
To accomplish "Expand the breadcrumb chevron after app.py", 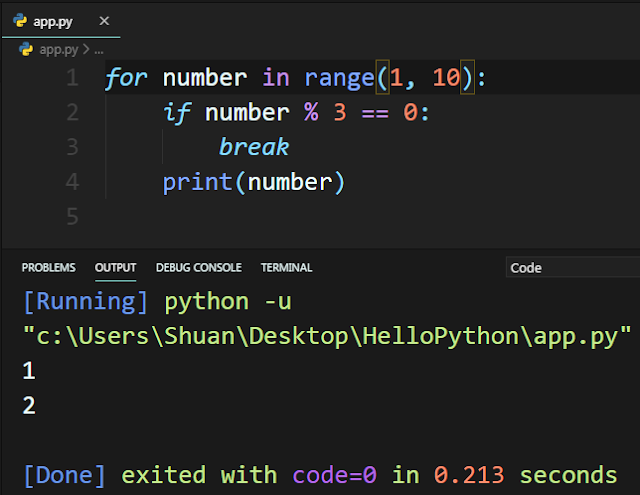I will coord(86,49).
